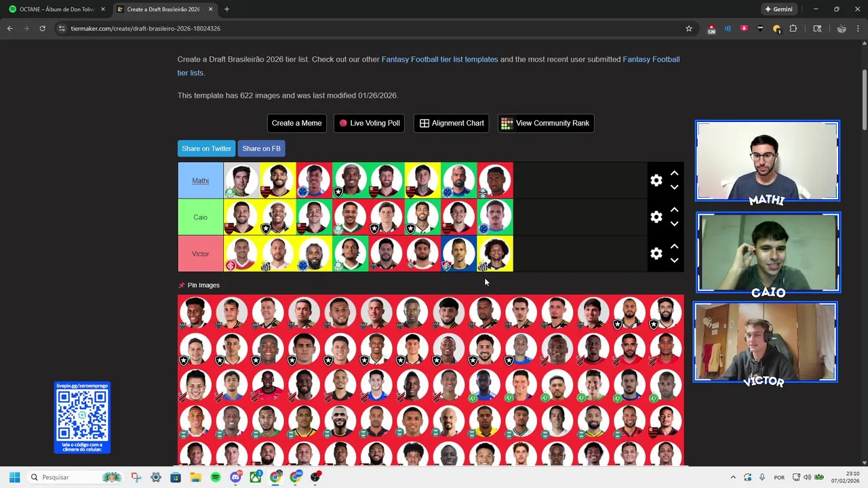This screenshot has width=868, height=488.
Task: Click the red Victor tier label
Action: (x=201, y=253)
